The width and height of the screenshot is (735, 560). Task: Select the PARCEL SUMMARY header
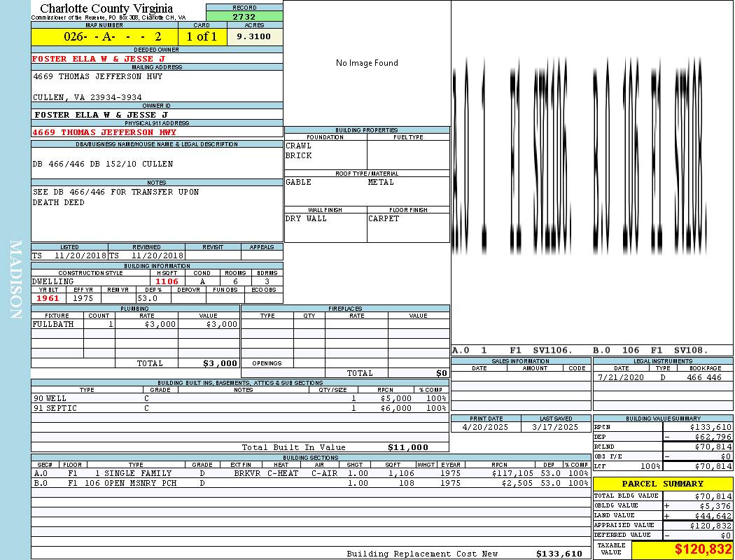(662, 484)
